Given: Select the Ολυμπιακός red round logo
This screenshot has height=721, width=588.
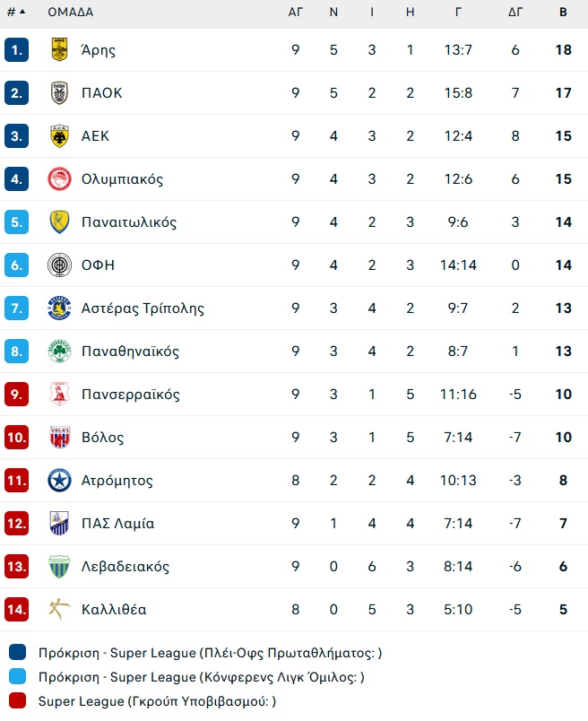Looking at the screenshot, I should click(59, 178).
